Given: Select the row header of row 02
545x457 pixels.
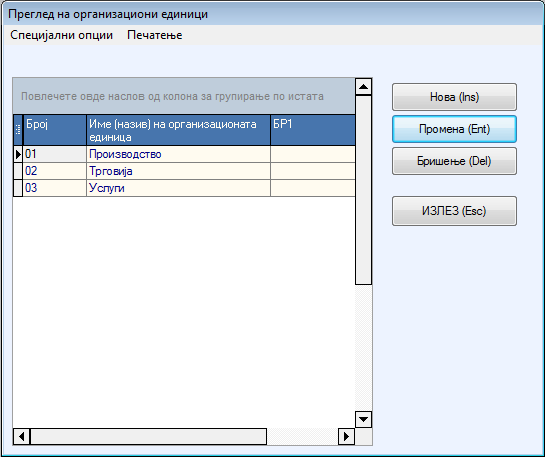Looking at the screenshot, I should click(x=18, y=171).
